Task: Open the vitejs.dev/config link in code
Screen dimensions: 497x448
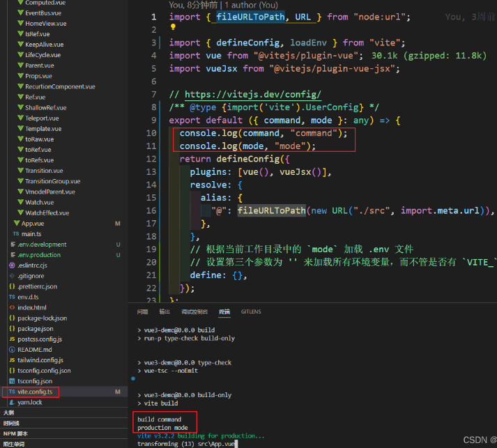Action: [x=253, y=95]
